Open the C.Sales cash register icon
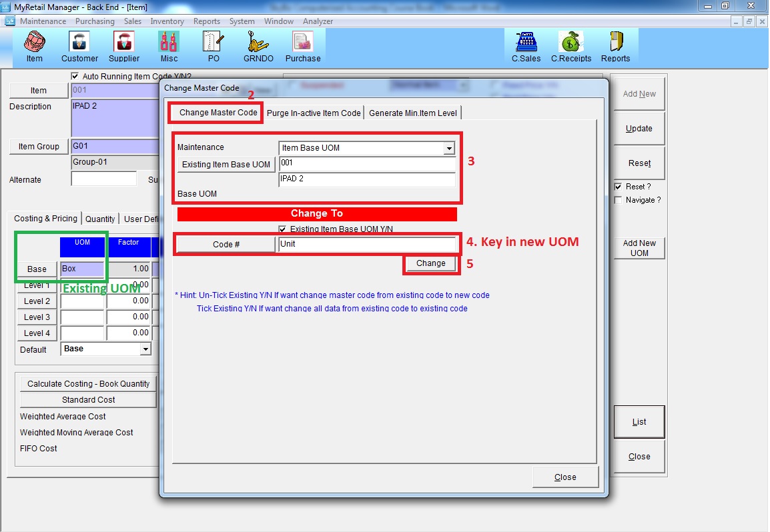This screenshot has height=532, width=770. (x=526, y=46)
